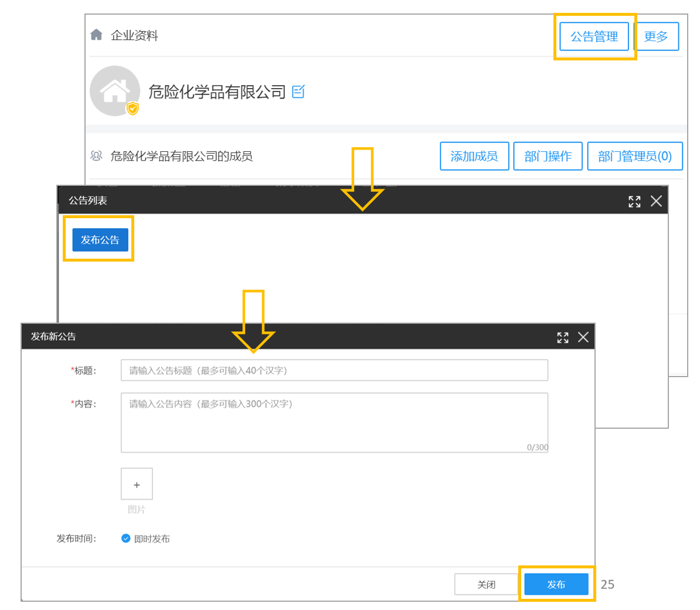
Task: Click the home icon beside 企业资料
Action: [x=96, y=35]
